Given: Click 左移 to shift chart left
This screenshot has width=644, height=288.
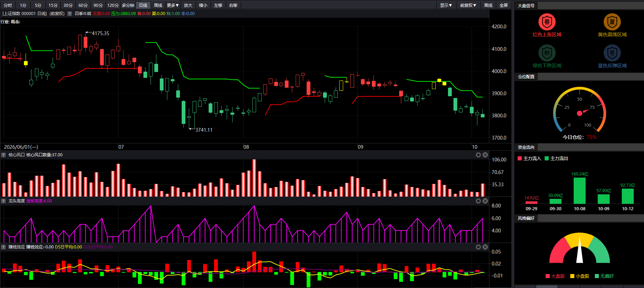Looking at the screenshot, I should (x=218, y=5).
